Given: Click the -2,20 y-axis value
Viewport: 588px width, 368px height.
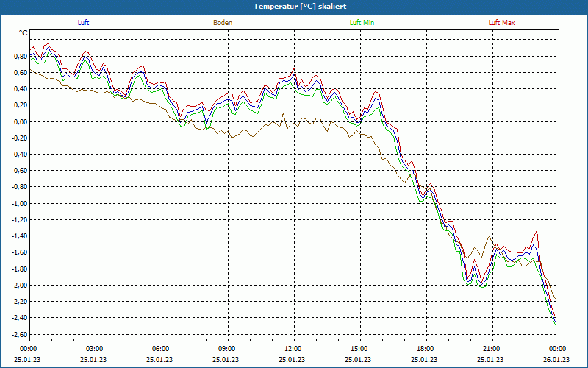Looking at the screenshot, I should point(21,302).
